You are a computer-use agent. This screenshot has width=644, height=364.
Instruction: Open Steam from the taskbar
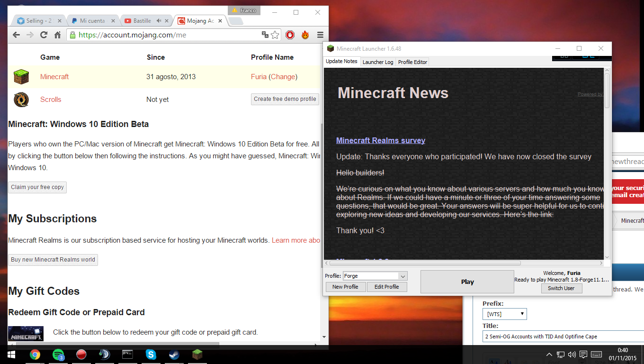pos(174,354)
